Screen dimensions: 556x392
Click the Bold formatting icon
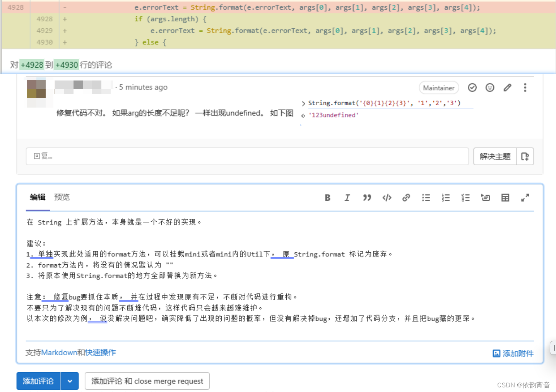327,198
